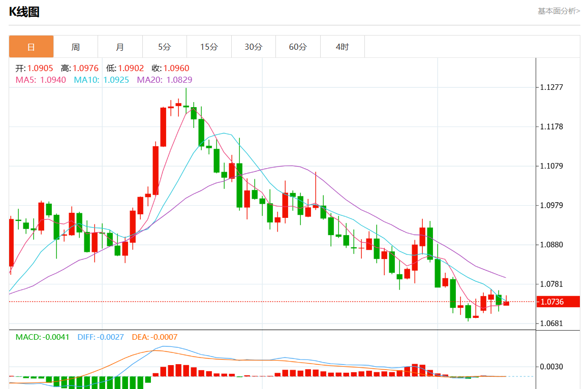Open the 15分 interval tab
The image size is (588, 389).
(209, 47)
